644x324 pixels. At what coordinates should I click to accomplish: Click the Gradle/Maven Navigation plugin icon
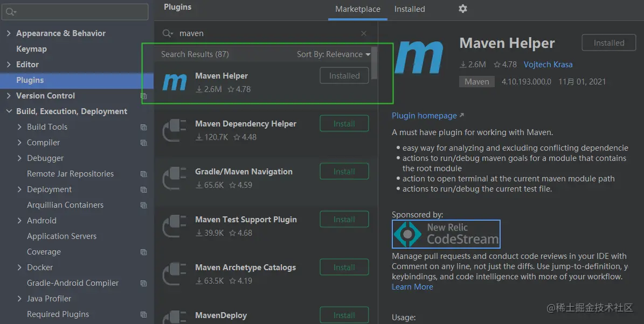[175, 178]
